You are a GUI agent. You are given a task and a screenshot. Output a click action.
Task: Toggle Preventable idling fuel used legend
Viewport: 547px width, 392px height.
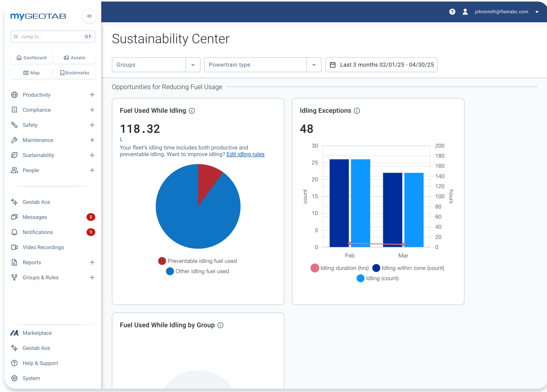tap(197, 261)
